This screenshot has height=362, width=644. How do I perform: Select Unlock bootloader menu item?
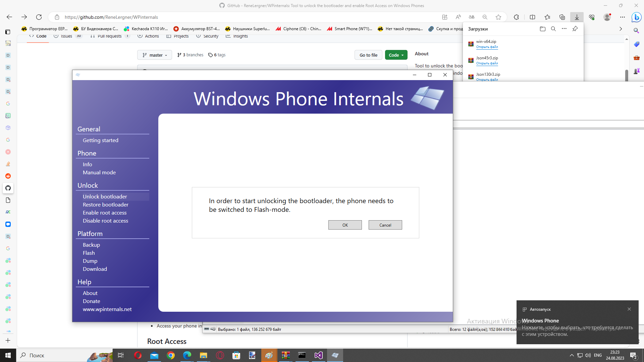point(105,196)
